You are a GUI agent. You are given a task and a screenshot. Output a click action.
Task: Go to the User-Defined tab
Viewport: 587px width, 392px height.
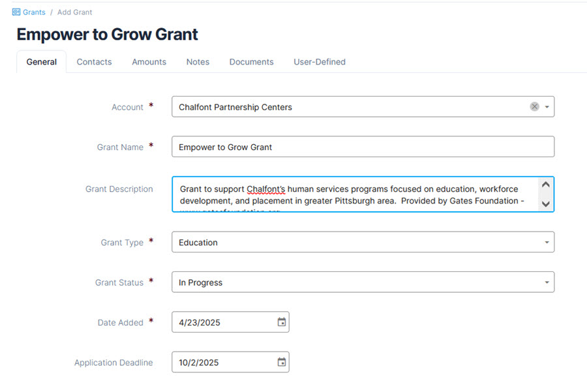tap(320, 62)
